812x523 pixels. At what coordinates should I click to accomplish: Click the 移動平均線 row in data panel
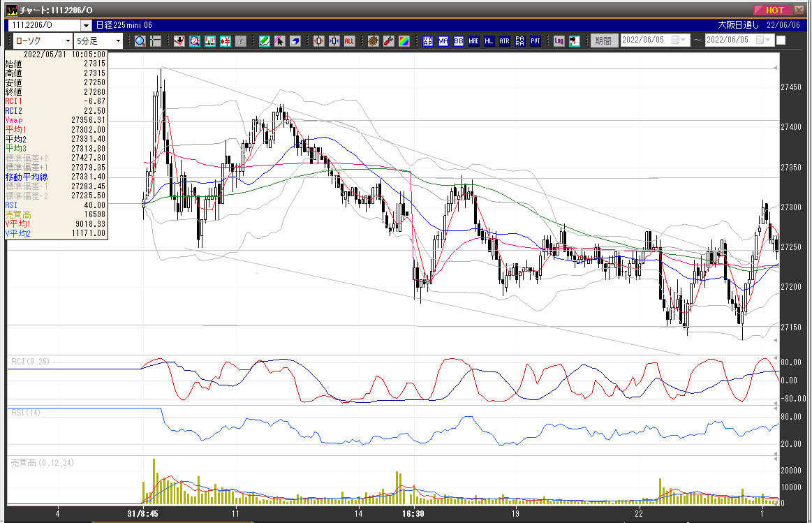(x=55, y=177)
